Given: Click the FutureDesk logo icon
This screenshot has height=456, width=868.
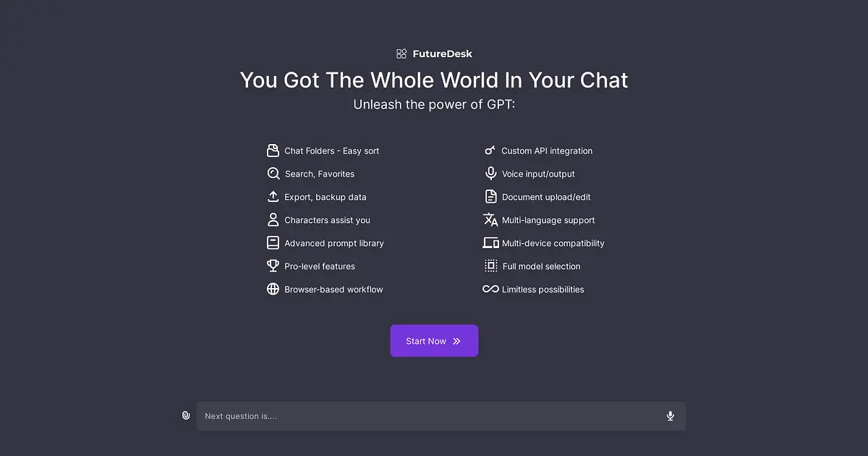Looking at the screenshot, I should tap(401, 54).
